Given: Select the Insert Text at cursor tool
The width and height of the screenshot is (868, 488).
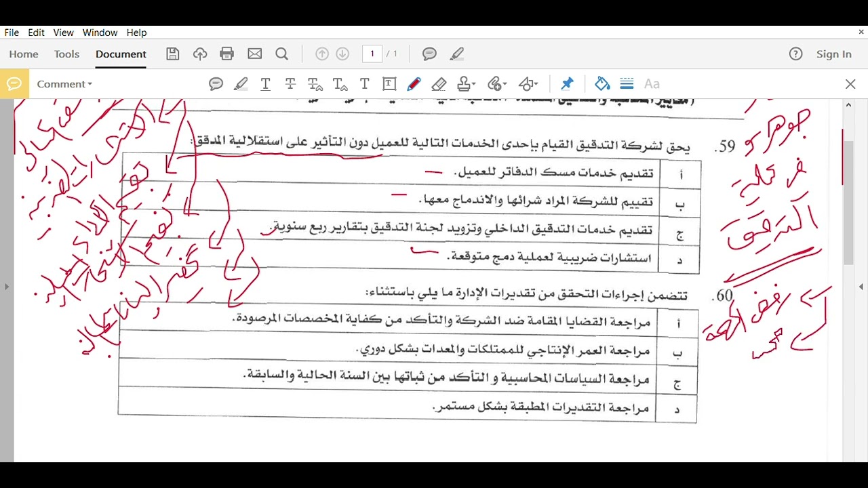Looking at the screenshot, I should [x=340, y=84].
